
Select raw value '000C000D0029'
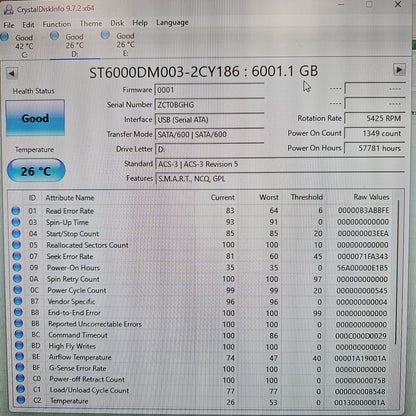(361, 336)
